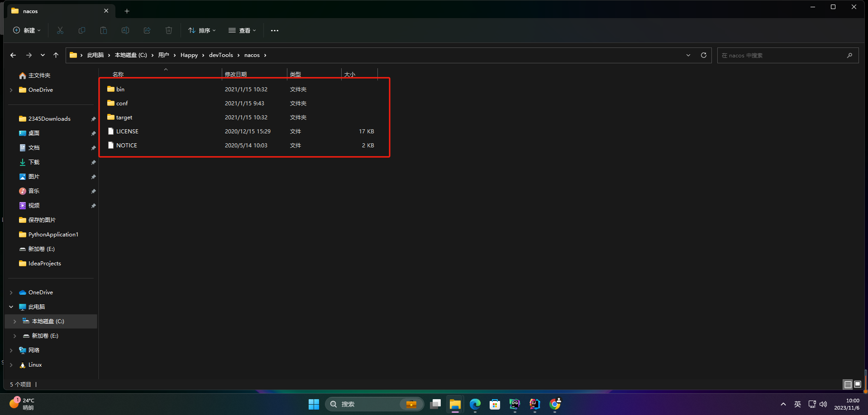Open volume control in system tray

pos(823,404)
